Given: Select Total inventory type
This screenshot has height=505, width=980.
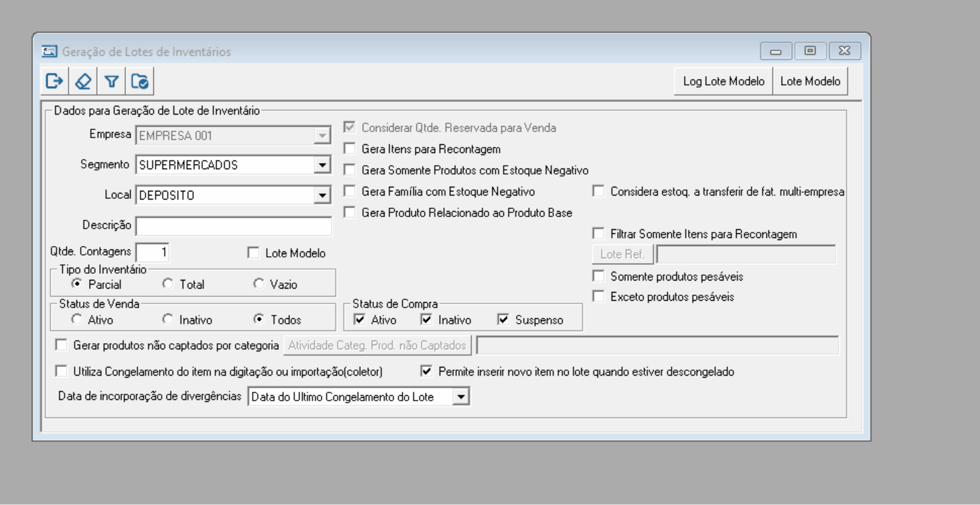Looking at the screenshot, I should [167, 284].
